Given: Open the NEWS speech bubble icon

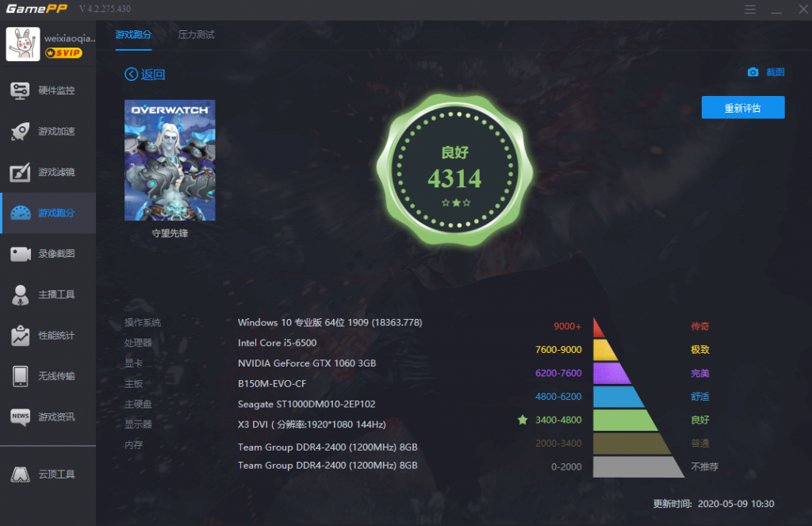Looking at the screenshot, I should pos(20,417).
